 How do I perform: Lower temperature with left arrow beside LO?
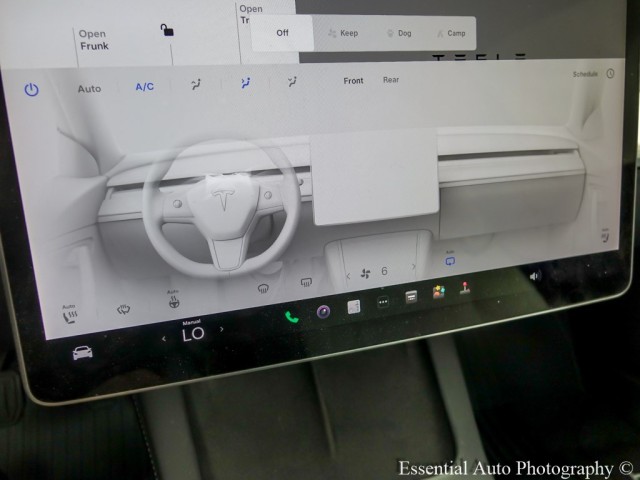pos(164,339)
